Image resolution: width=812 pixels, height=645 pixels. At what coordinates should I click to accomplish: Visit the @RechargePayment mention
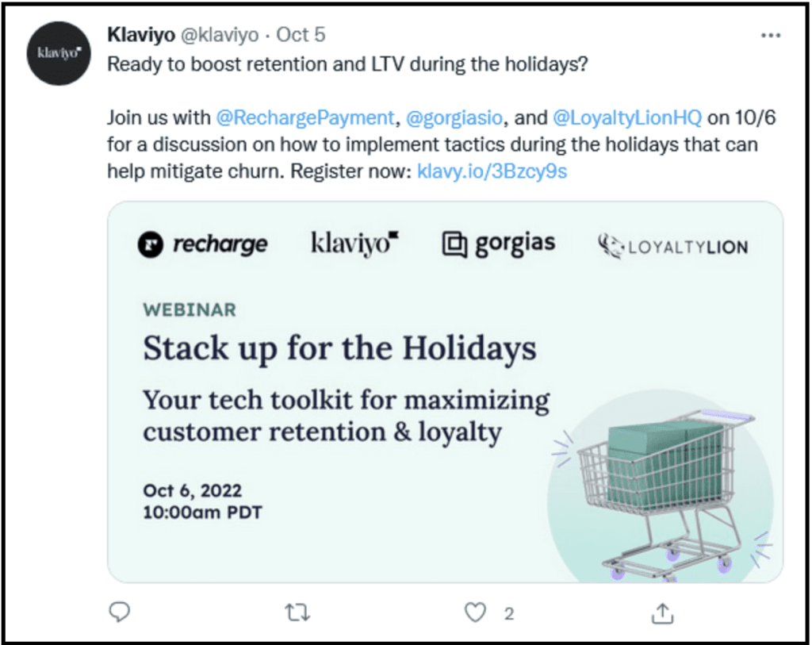pos(305,118)
